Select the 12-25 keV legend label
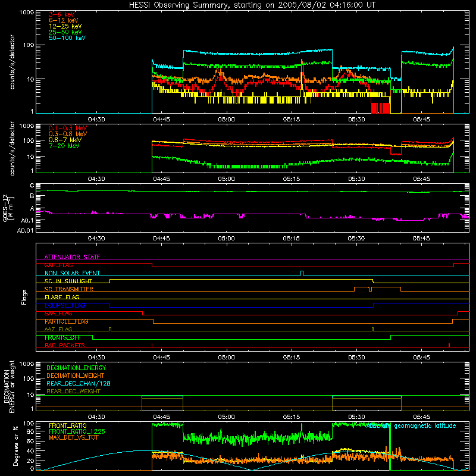Image resolution: width=476 pixels, height=476 pixels. coord(65,26)
